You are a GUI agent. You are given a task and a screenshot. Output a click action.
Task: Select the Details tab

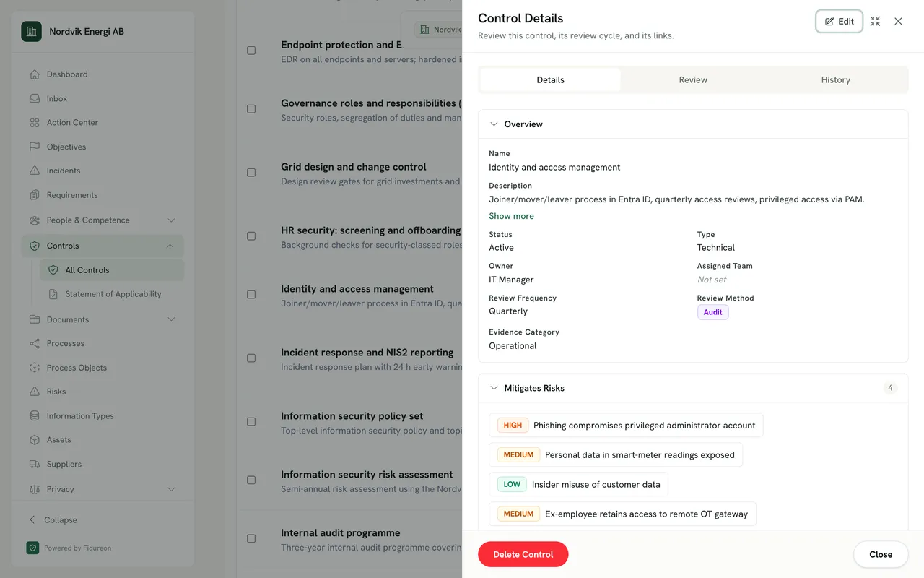[550, 80]
